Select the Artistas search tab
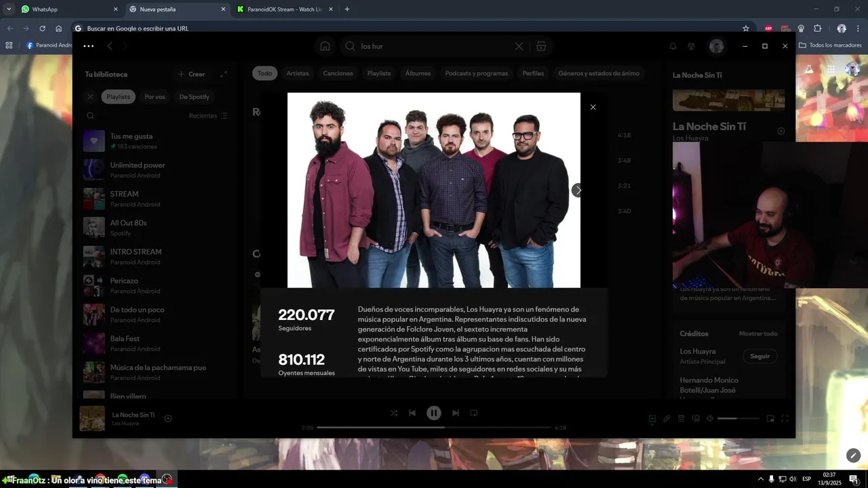Image resolution: width=868 pixels, height=488 pixels. point(298,73)
